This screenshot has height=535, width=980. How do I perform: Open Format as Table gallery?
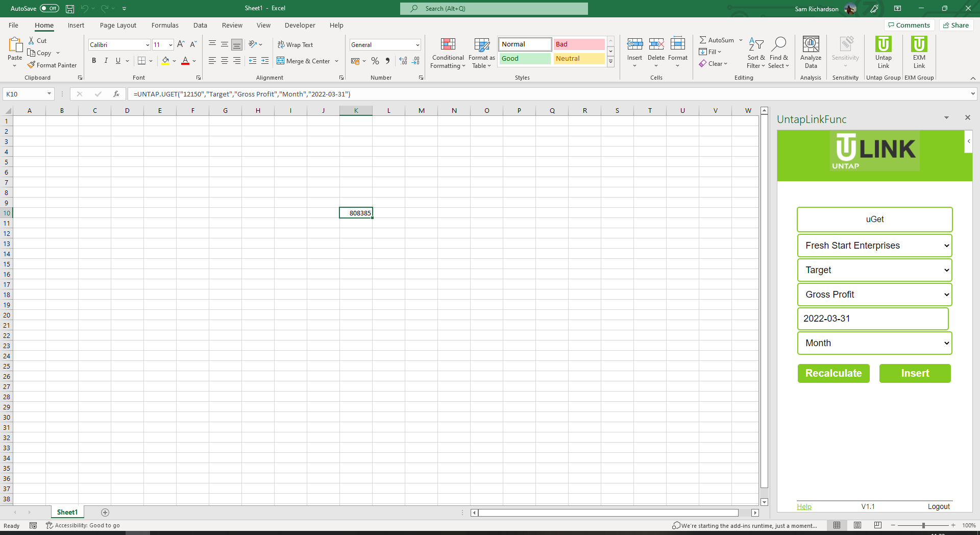pos(481,53)
